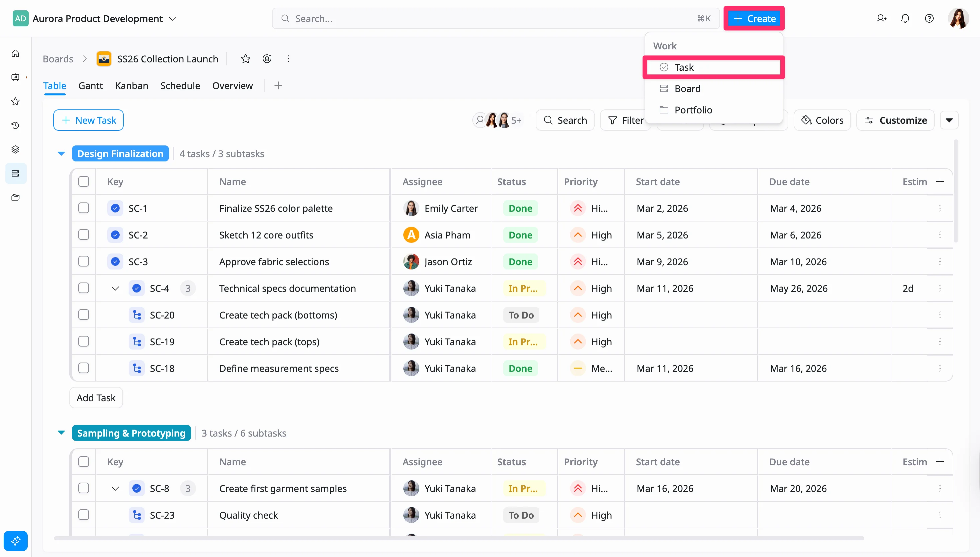Viewport: 980px width, 557px height.
Task: Choose Task from the Create menu
Action: [714, 67]
